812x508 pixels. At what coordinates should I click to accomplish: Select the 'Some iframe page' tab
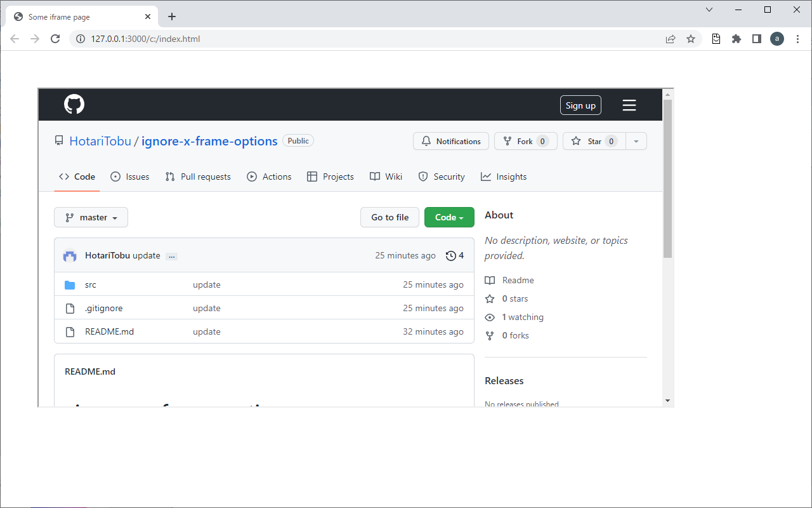(x=81, y=17)
